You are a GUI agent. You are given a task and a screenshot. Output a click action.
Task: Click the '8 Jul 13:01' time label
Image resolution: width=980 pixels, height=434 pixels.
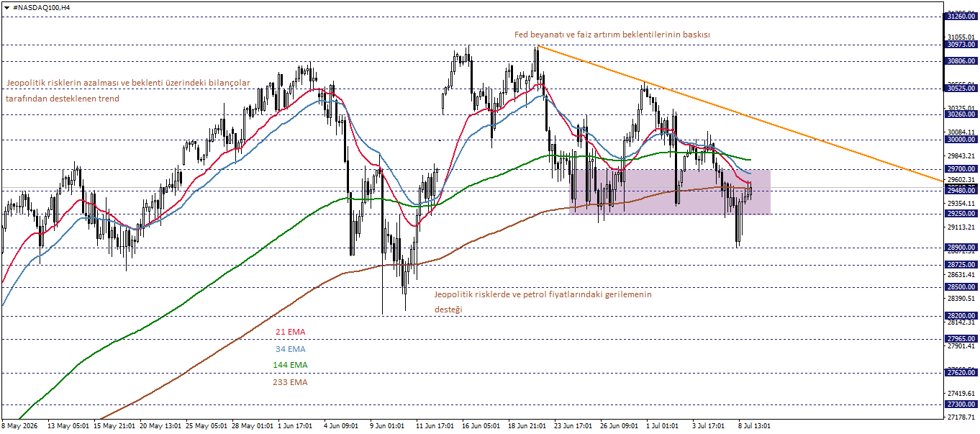[x=755, y=425]
